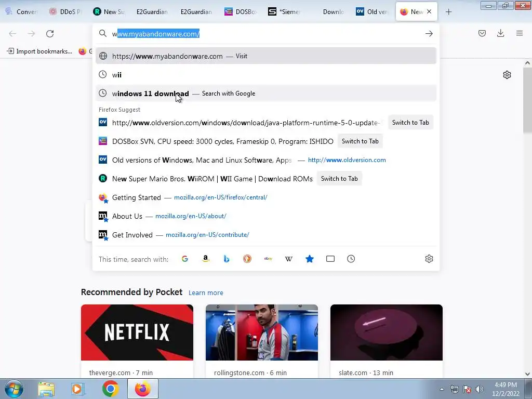The width and height of the screenshot is (532, 399).
Task: Search this time with eBay icon
Action: pos(268,259)
